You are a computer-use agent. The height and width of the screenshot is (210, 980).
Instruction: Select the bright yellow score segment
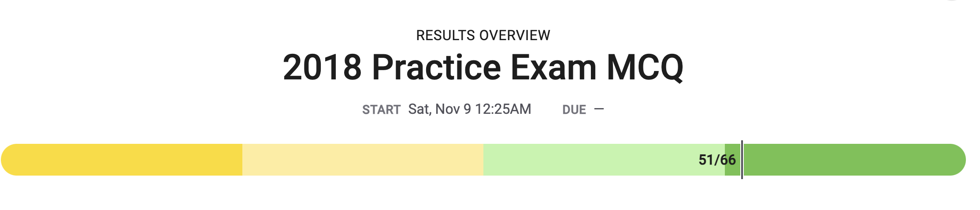tap(122, 160)
